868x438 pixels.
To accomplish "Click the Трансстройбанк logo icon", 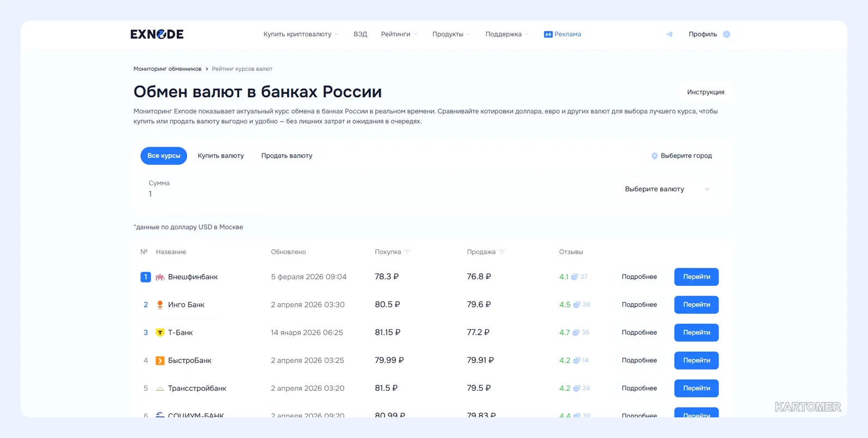I will tap(160, 389).
